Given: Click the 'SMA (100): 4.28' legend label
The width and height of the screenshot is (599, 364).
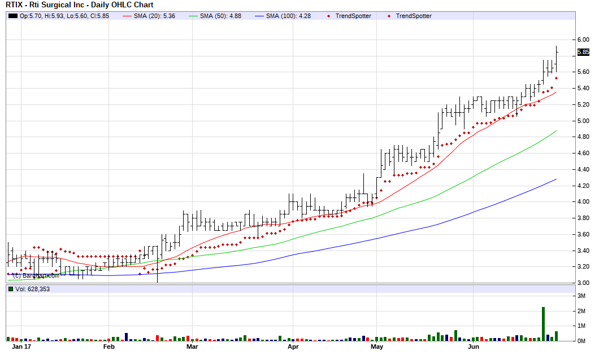Looking at the screenshot, I should pos(288,16).
